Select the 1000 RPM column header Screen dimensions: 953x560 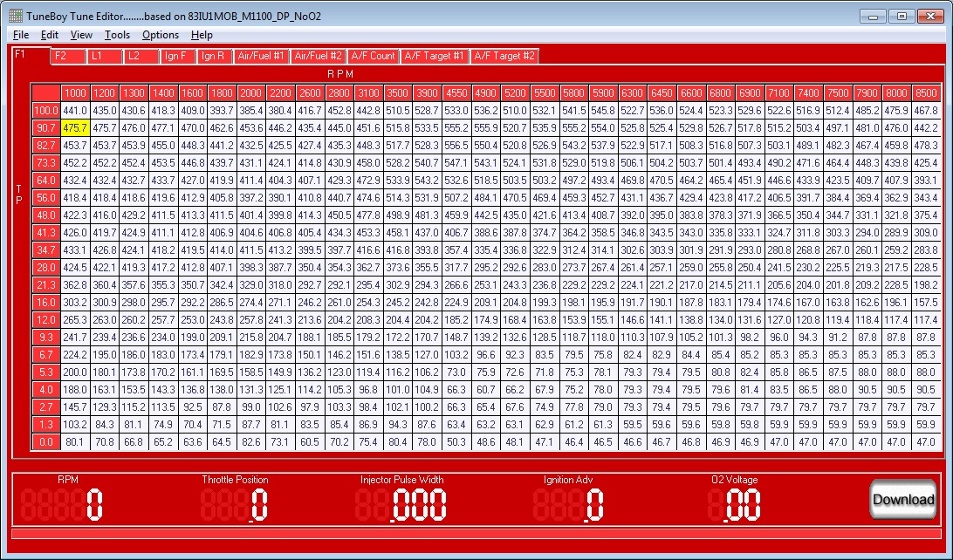click(x=74, y=93)
